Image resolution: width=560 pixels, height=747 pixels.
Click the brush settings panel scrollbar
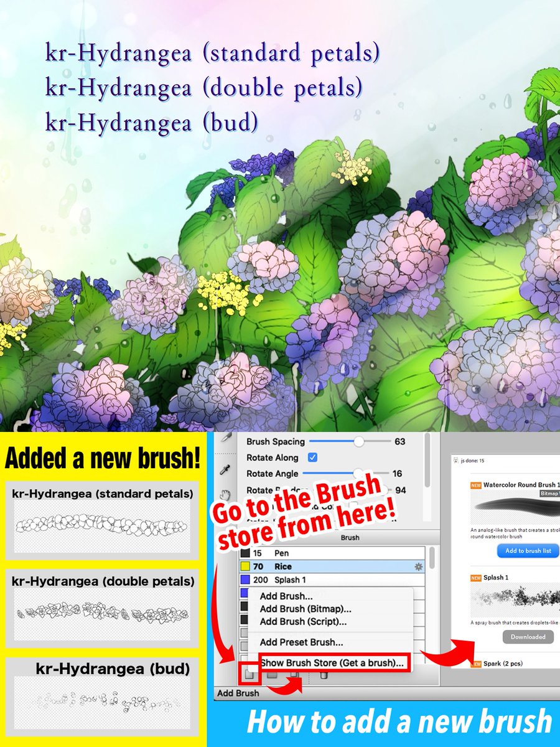(427, 461)
